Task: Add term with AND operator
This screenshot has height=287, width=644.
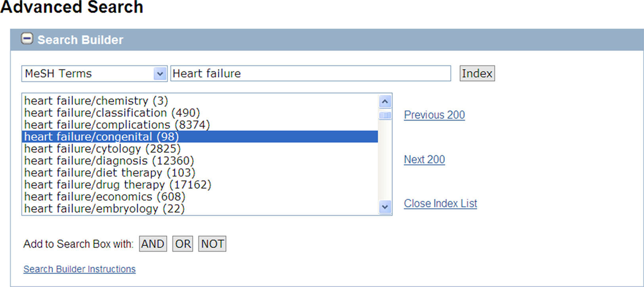Action: coord(153,244)
